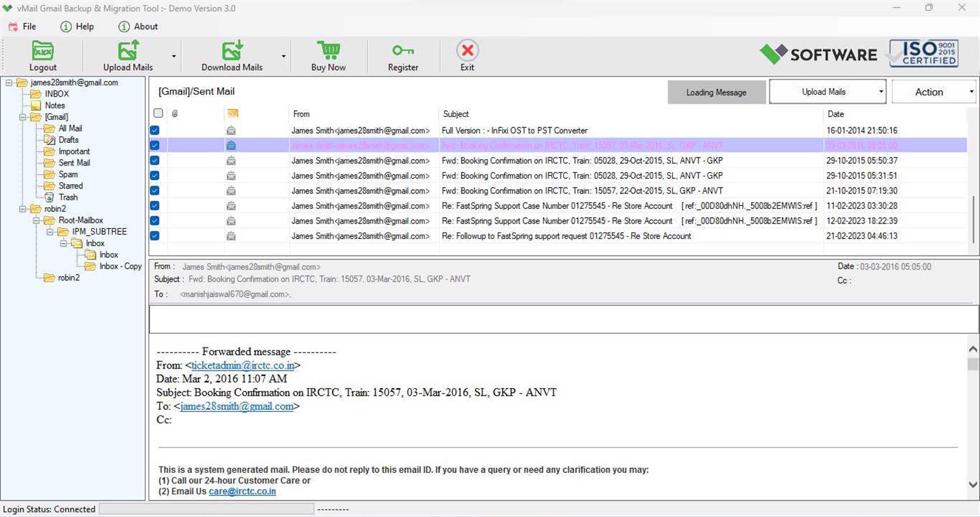Select the Sent Mail folder icon

coord(49,163)
